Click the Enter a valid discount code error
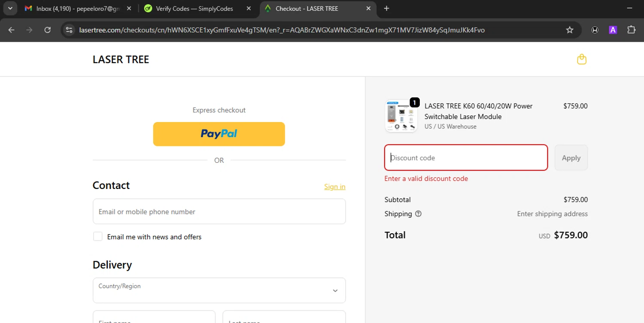 [x=426, y=179]
